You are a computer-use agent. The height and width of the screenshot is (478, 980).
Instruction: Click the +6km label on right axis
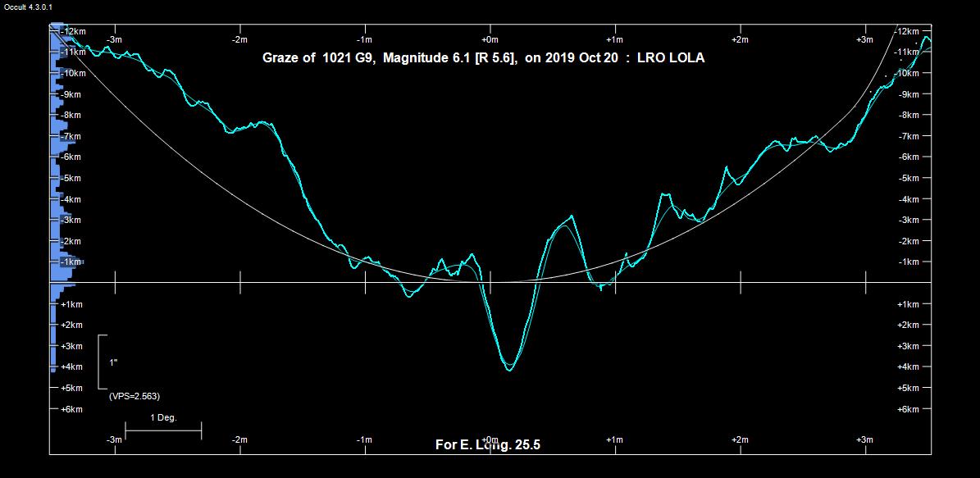909,408
